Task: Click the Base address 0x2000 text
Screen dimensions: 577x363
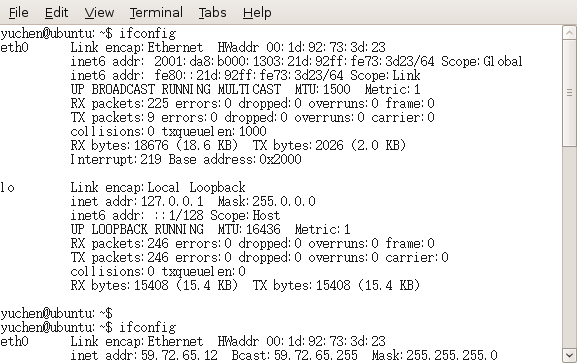Action: coord(235,159)
